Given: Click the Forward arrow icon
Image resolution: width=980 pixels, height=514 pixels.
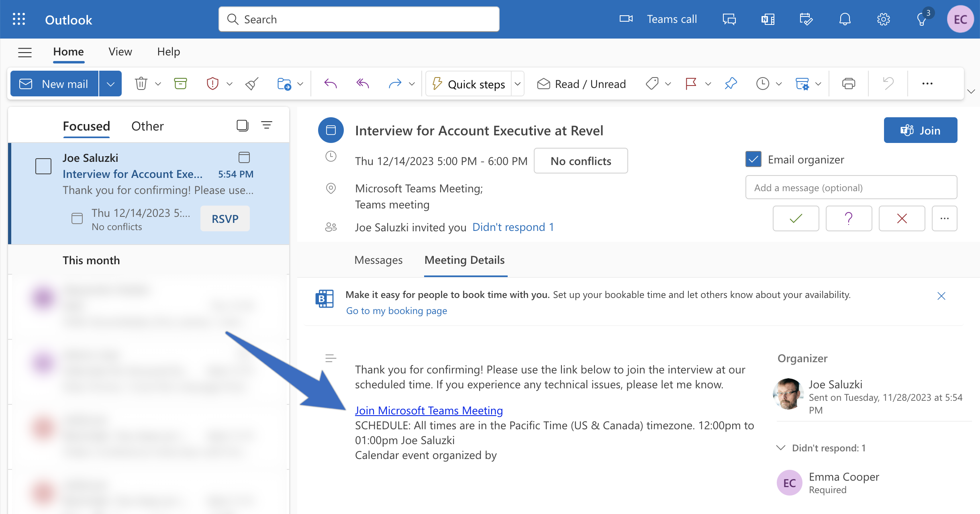Looking at the screenshot, I should [x=395, y=84].
